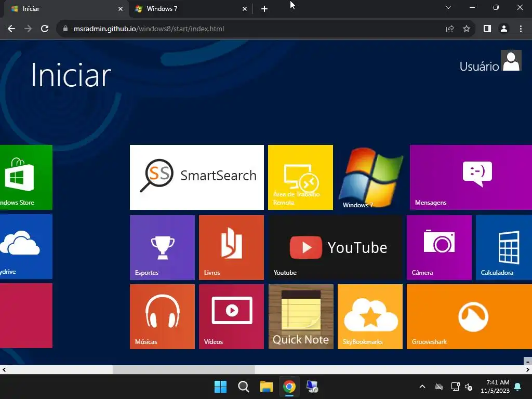This screenshot has width=532, height=399.
Task: Click the Usuário name label
Action: click(x=479, y=66)
